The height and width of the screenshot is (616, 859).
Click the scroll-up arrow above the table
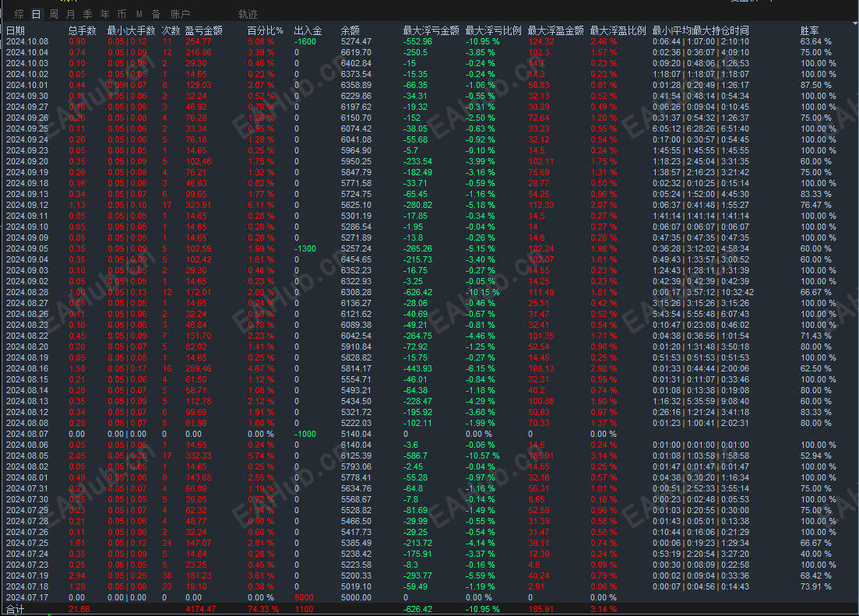click(855, 23)
